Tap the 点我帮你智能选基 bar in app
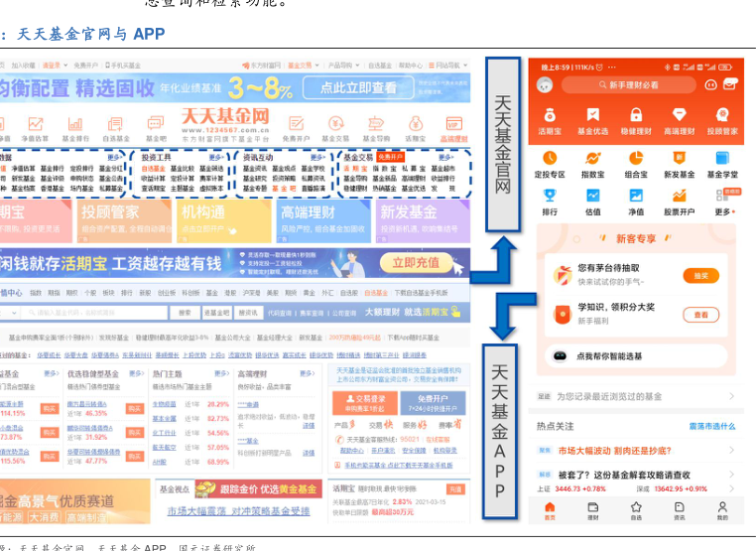756x551 pixels. (x=636, y=356)
